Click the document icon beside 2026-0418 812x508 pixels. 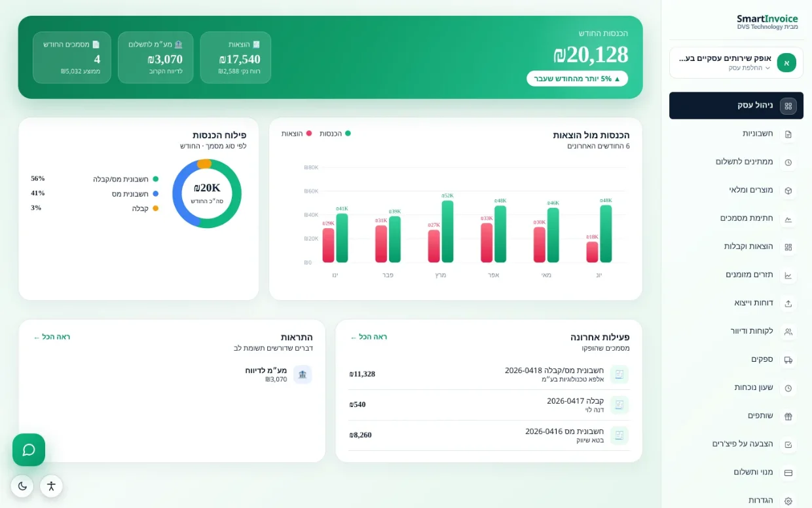(x=619, y=374)
